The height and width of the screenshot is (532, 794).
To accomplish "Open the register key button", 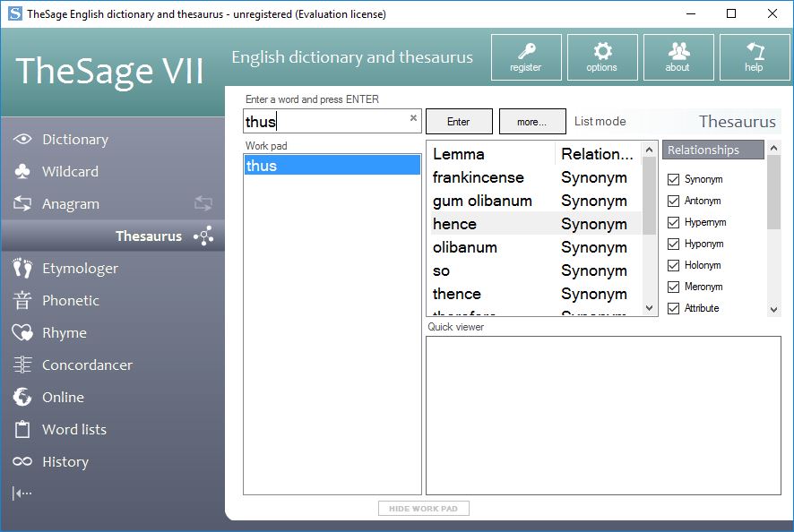I will pyautogui.click(x=526, y=57).
